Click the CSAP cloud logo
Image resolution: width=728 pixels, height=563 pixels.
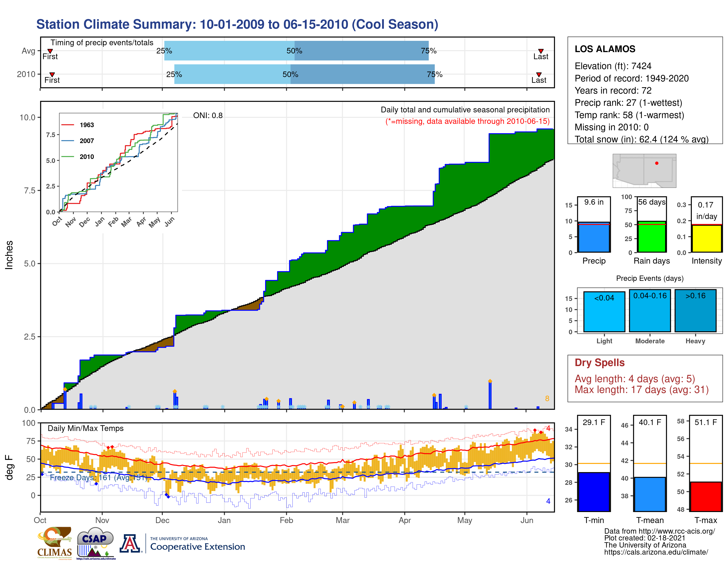coord(96,543)
